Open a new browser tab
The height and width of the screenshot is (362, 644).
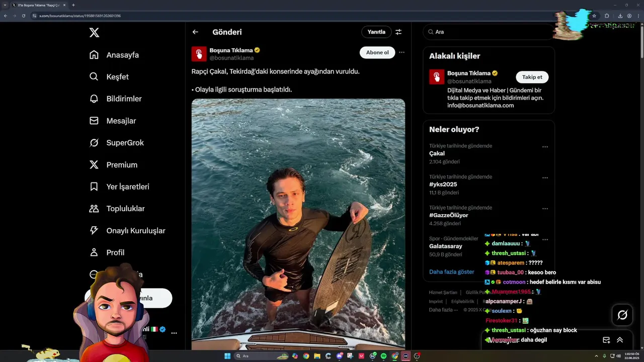pos(73,5)
